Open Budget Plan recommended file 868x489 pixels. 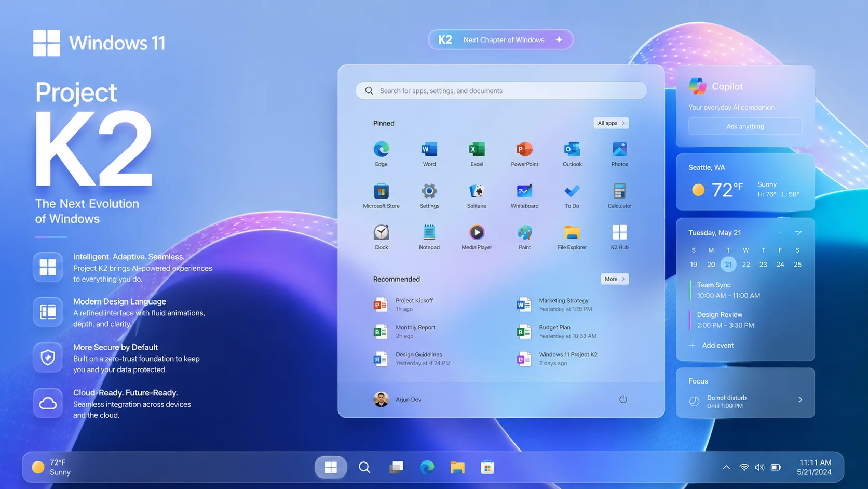[556, 332]
